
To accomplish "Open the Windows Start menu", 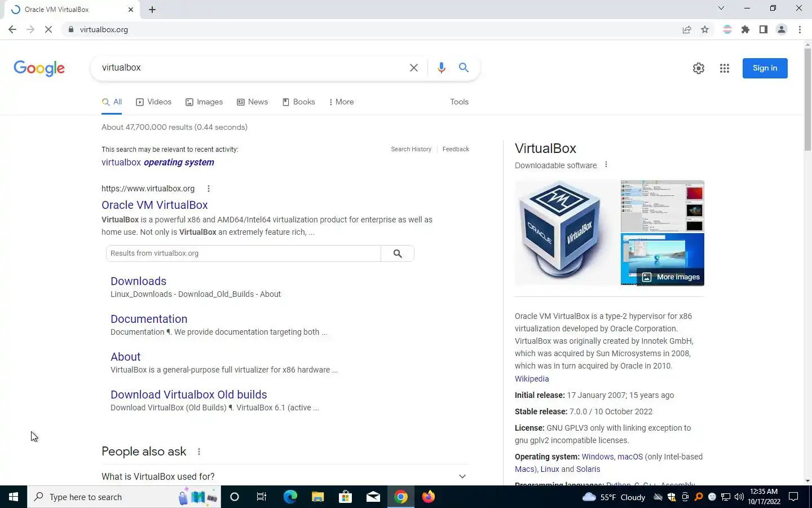I will pos(14,497).
